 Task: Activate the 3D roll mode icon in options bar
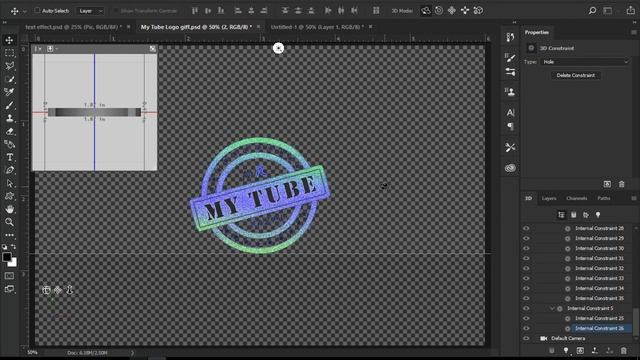[439, 11]
